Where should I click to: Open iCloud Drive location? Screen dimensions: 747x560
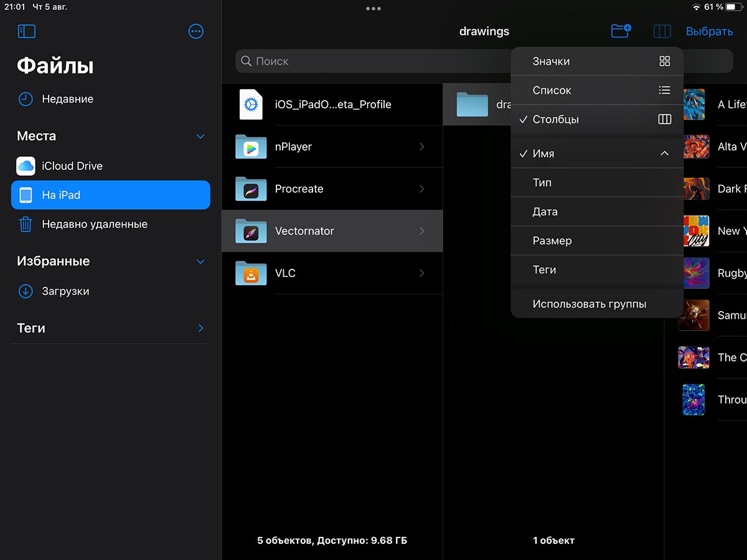pos(72,166)
